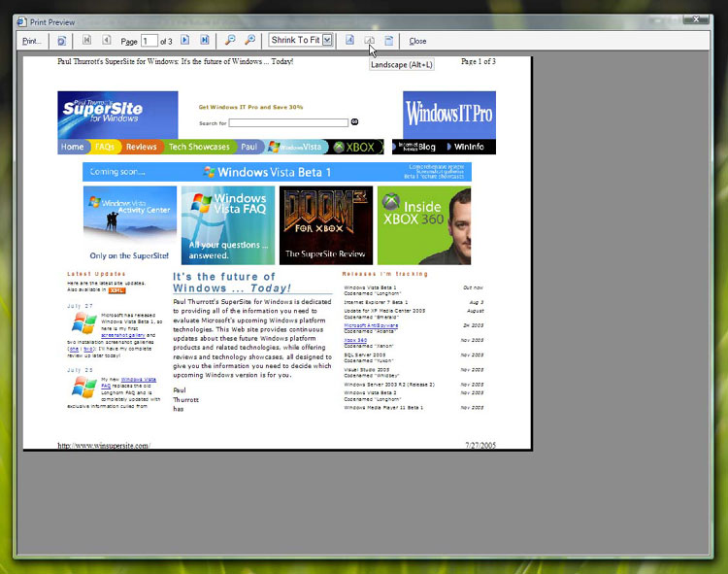Close the Print Preview window

point(695,19)
